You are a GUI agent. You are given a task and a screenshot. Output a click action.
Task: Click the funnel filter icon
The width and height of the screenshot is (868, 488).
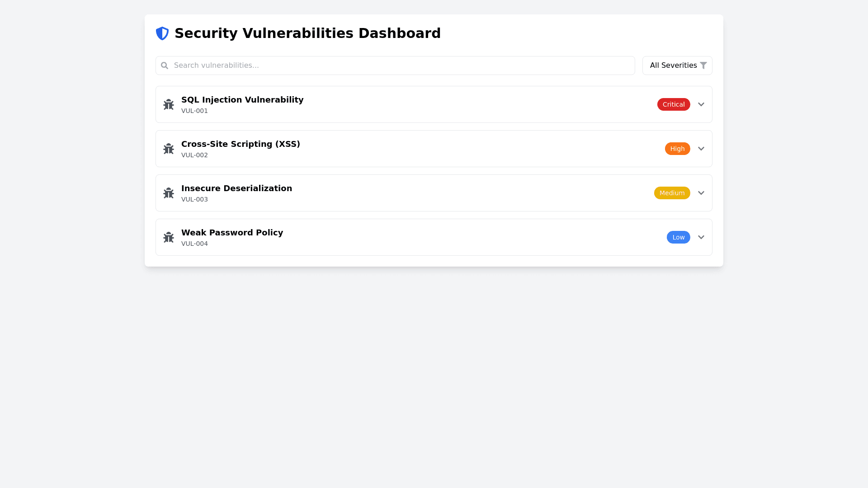(703, 66)
